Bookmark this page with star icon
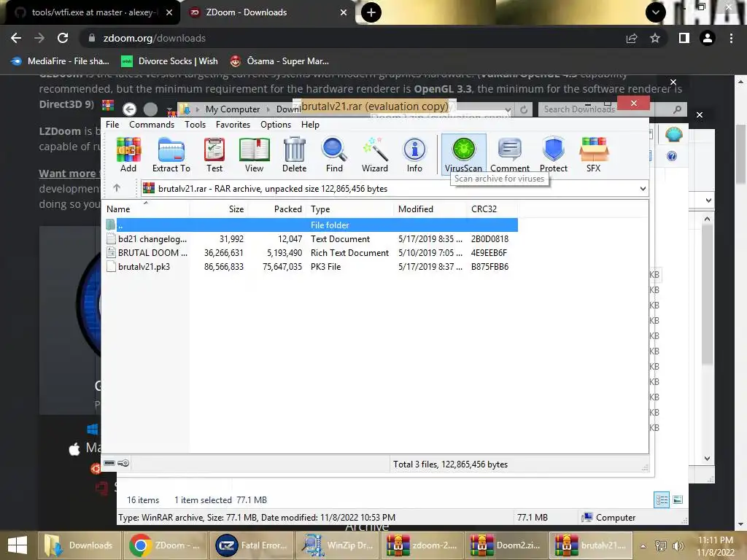Viewport: 747px width, 560px height. [655, 38]
